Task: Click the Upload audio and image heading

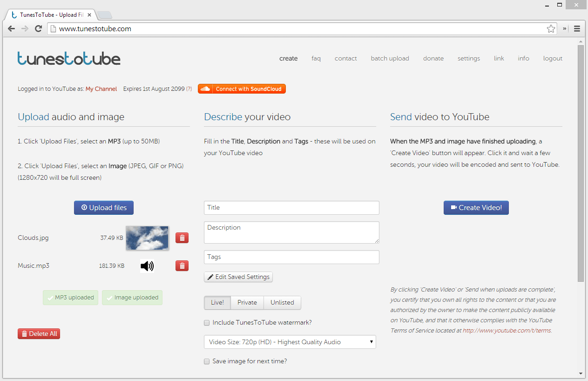Action: [x=71, y=117]
